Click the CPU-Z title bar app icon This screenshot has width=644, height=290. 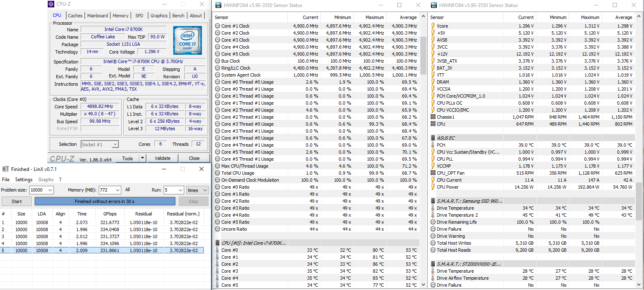[x=51, y=4]
